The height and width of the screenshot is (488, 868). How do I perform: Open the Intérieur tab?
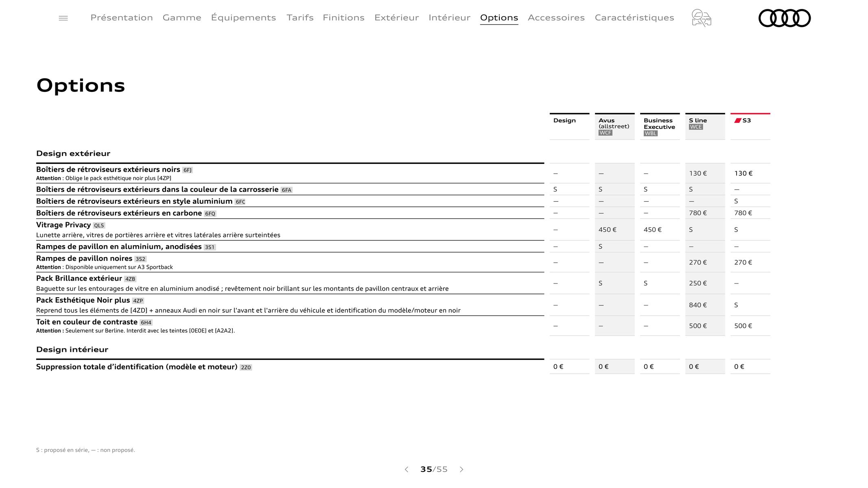[449, 17]
